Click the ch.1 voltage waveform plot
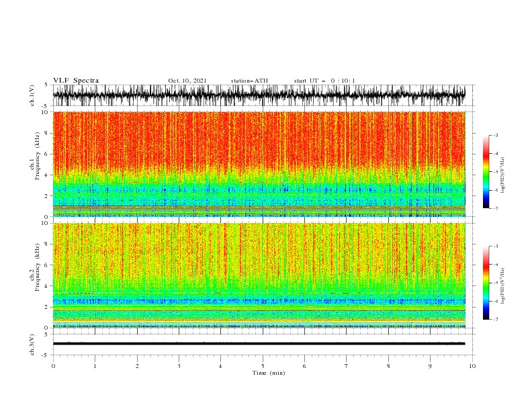532x411 pixels. [259, 95]
